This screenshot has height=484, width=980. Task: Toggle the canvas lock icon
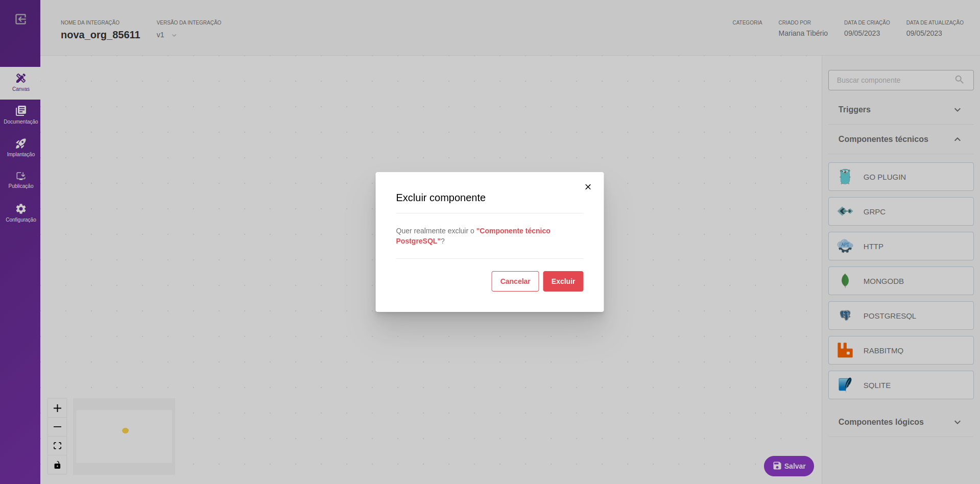[x=57, y=465]
